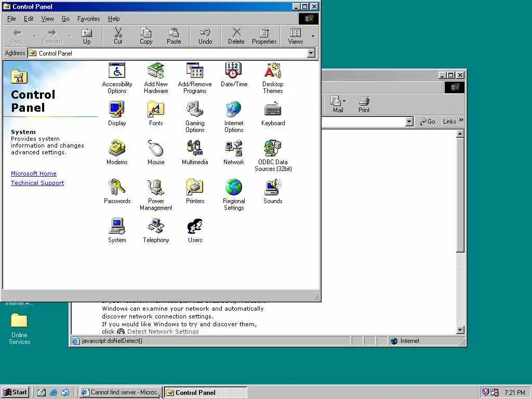Click the clock showing 7:21 PM
This screenshot has height=399, width=532.
click(x=514, y=393)
